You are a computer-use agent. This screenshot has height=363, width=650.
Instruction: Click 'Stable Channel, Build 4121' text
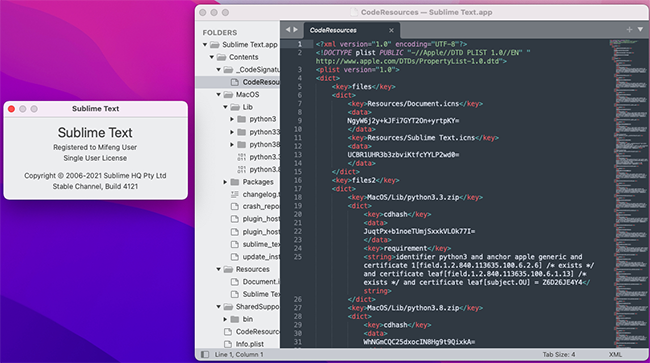click(x=95, y=186)
